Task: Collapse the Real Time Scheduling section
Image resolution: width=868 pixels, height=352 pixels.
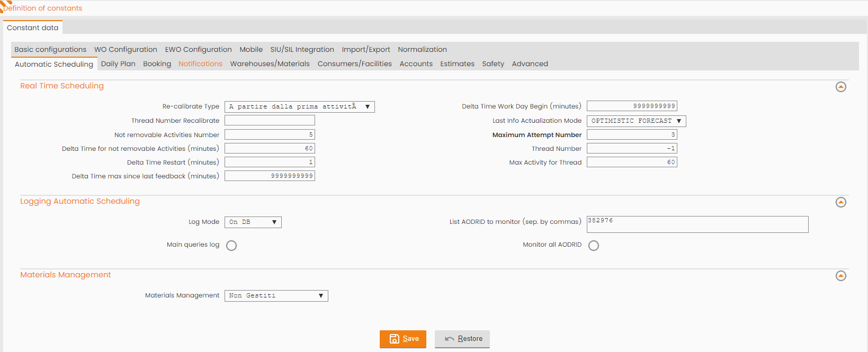Action: tap(840, 87)
